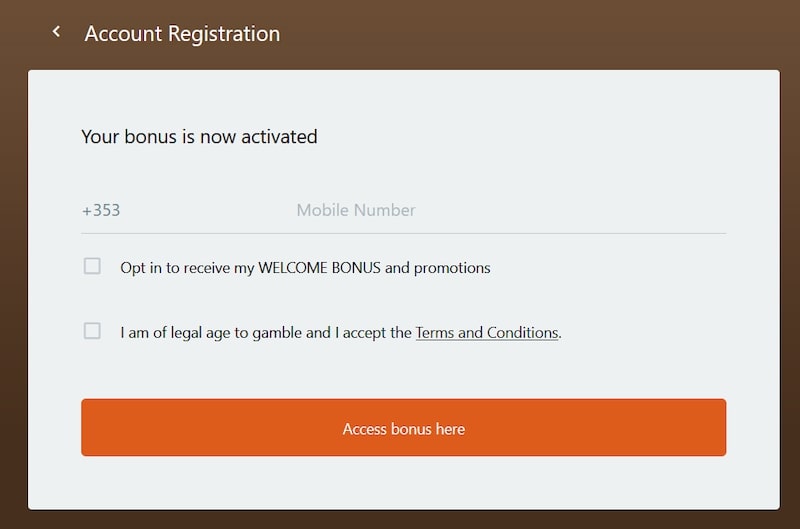
Task: Open the Terms and Conditions link
Action: [486, 333]
